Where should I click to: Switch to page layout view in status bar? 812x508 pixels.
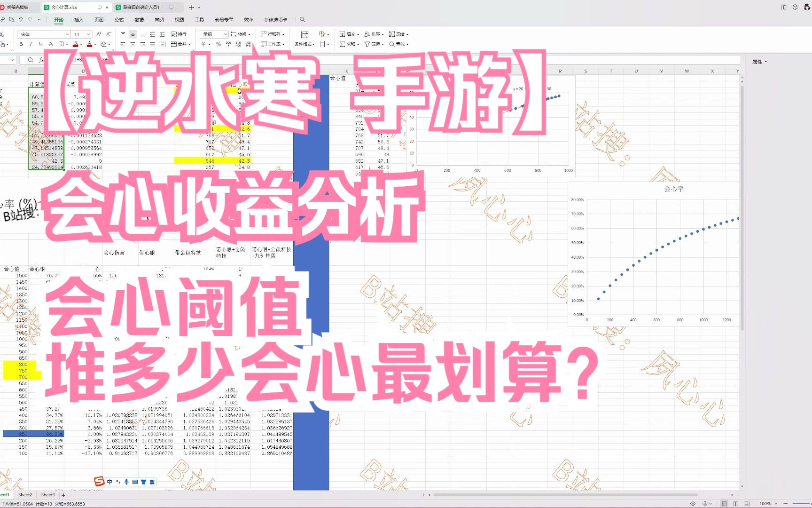tap(736, 503)
